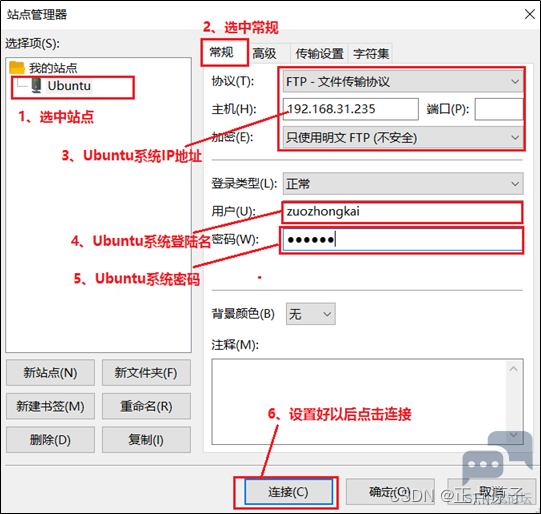
Task: Click the 端口(P) port input field
Action: (x=499, y=109)
